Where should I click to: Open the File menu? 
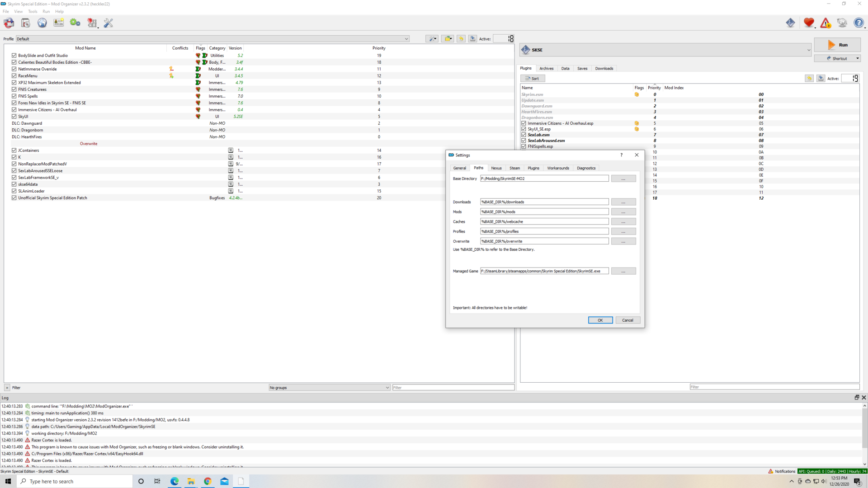pyautogui.click(x=6, y=11)
